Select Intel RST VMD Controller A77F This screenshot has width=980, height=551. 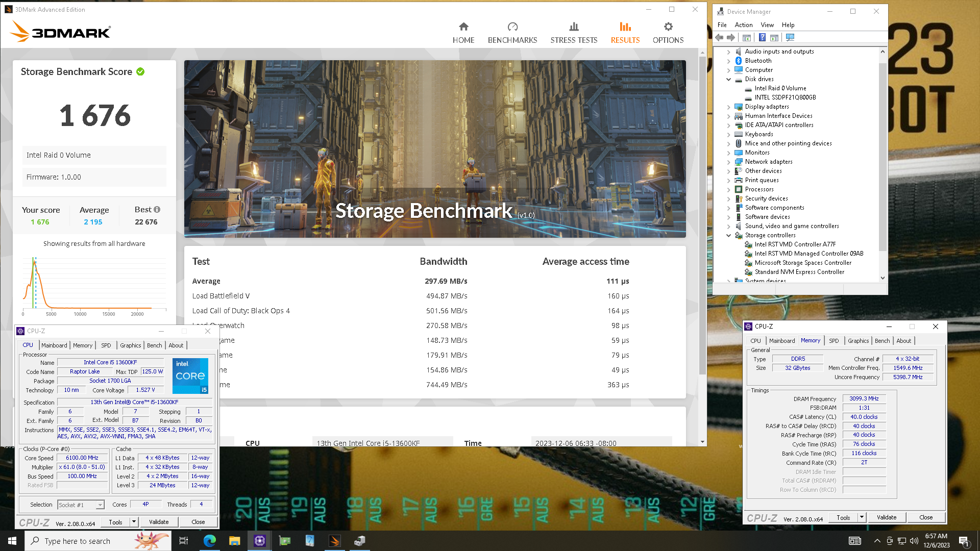click(x=795, y=244)
